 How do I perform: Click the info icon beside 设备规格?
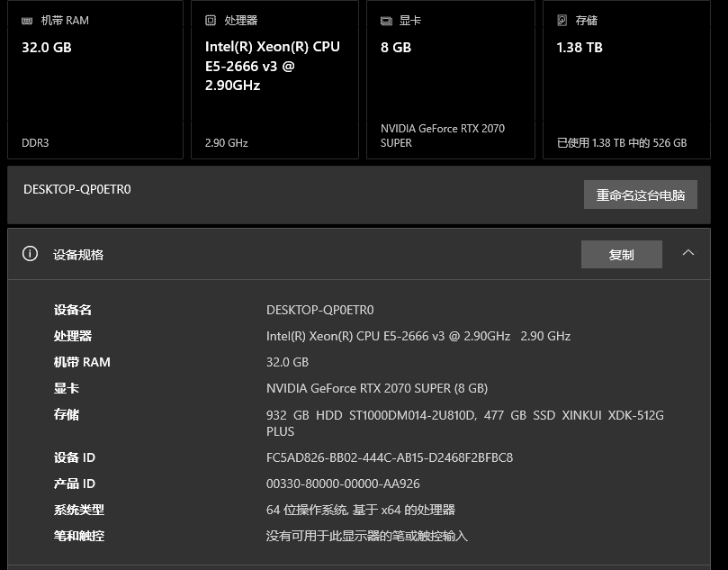pyautogui.click(x=31, y=254)
